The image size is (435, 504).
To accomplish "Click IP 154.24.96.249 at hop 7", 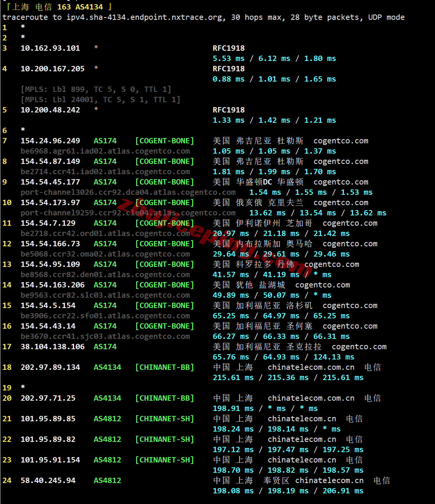I will click(x=50, y=141).
